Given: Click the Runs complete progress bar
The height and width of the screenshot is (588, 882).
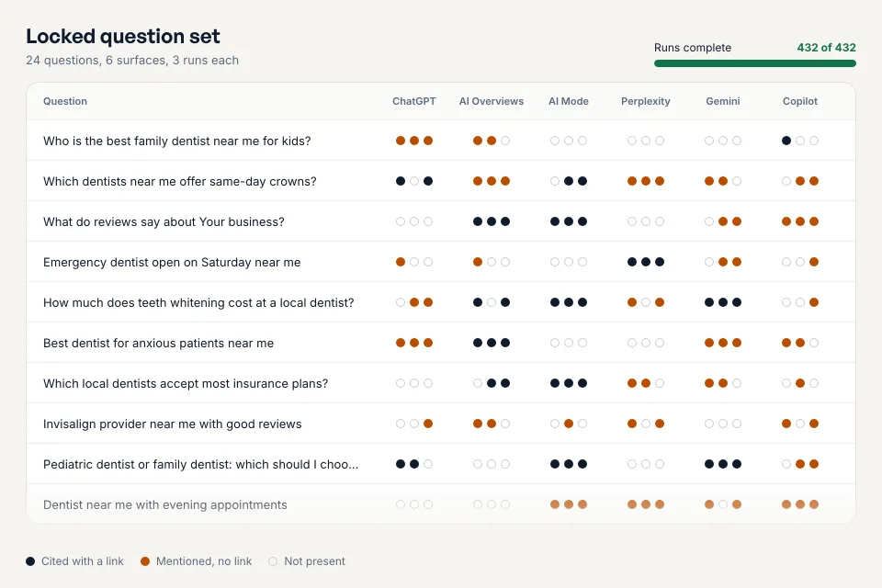Looking at the screenshot, I should pos(755,63).
